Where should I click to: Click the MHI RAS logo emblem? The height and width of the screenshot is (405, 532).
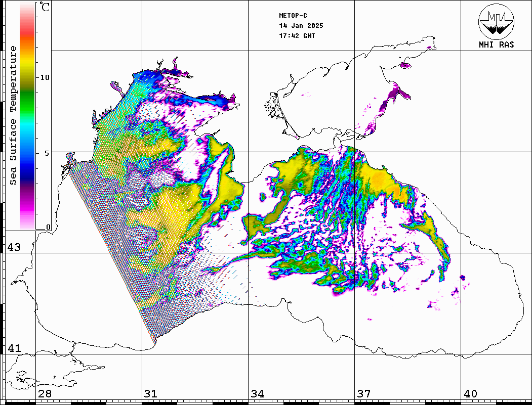pyautogui.click(x=496, y=21)
